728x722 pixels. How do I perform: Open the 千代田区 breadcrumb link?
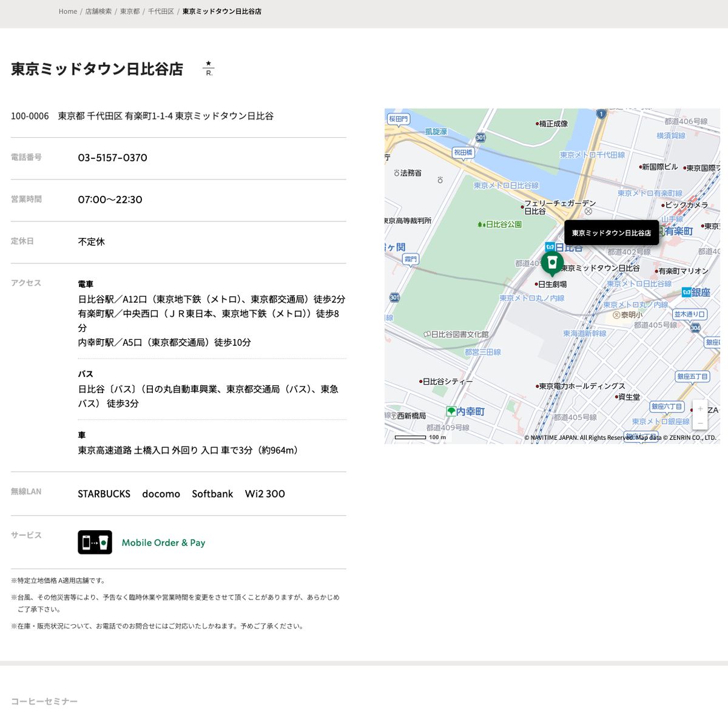click(x=161, y=12)
